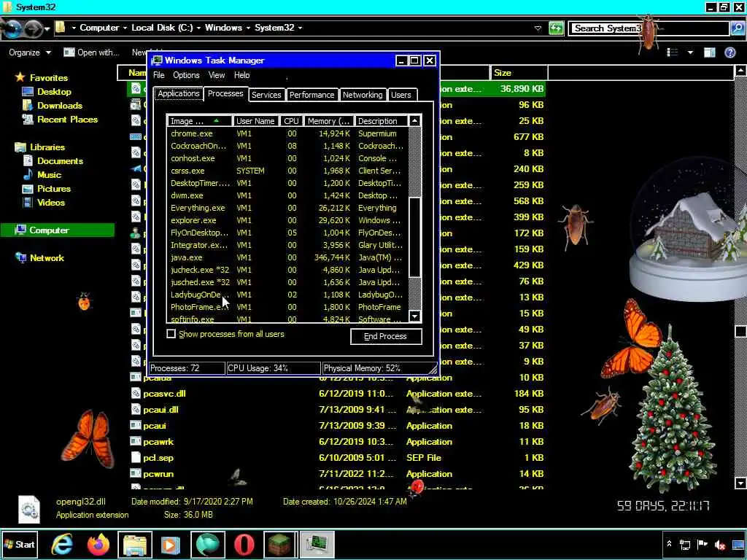Click the search magnifier icon
747x560 pixels.
click(737, 28)
